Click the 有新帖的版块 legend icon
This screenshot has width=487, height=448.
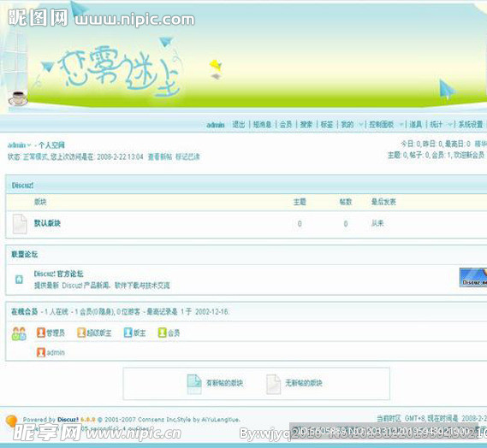coord(194,384)
